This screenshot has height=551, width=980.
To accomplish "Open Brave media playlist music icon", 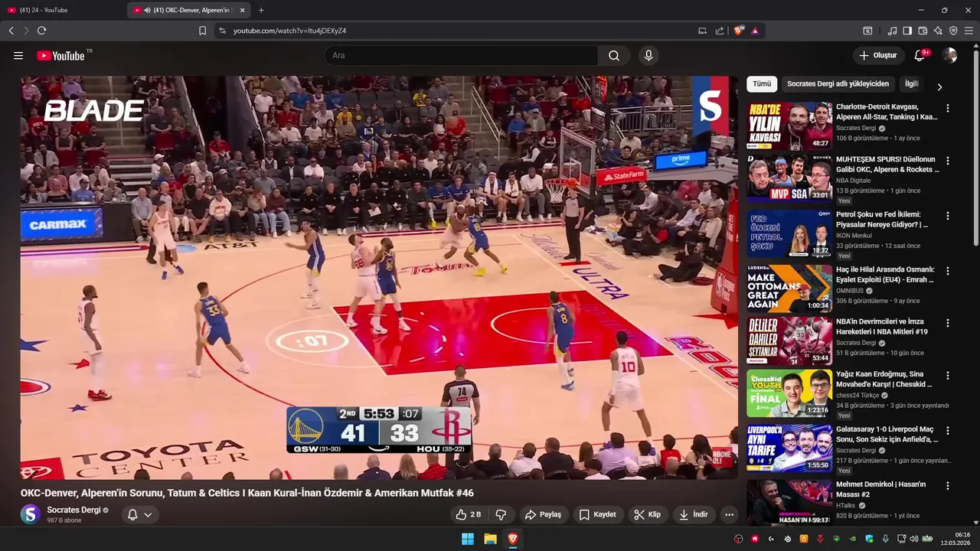I will click(x=892, y=31).
